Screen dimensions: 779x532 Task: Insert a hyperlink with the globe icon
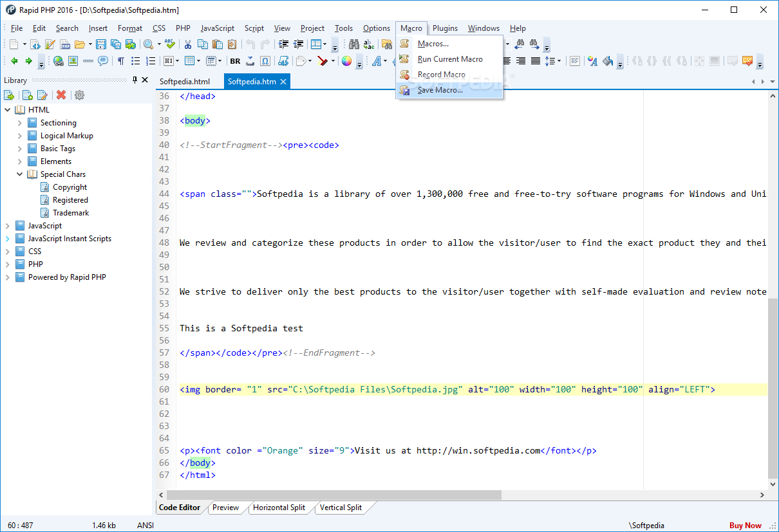[59, 61]
